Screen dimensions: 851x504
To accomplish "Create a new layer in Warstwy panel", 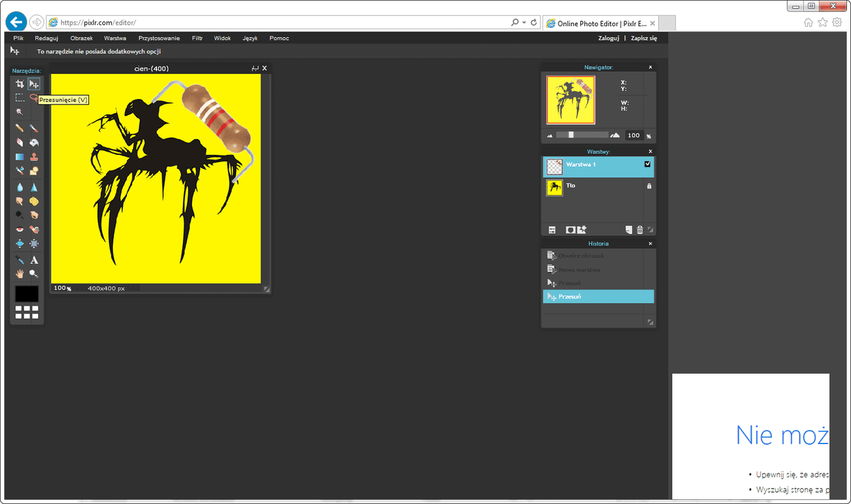I will pos(628,230).
